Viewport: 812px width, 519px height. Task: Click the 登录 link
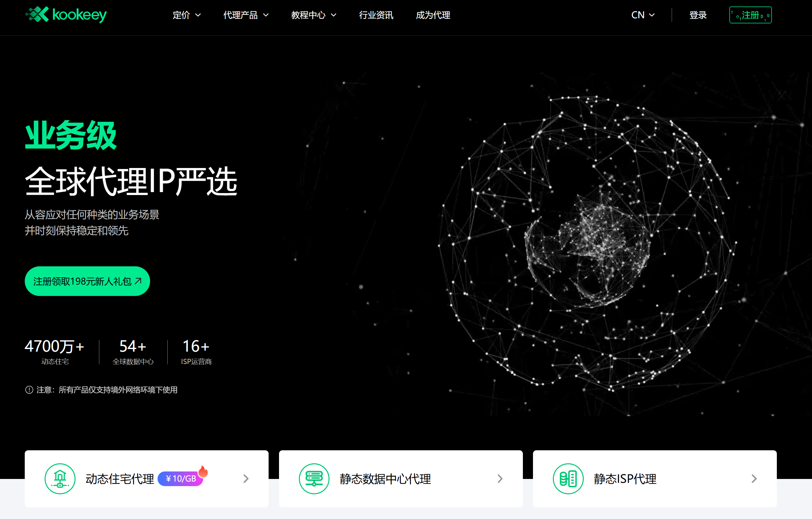[x=698, y=15]
